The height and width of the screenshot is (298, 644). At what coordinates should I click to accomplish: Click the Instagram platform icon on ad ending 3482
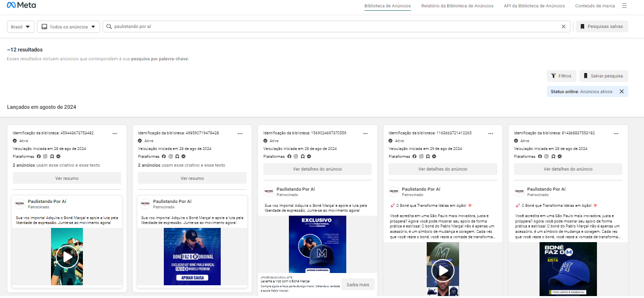(x=45, y=156)
